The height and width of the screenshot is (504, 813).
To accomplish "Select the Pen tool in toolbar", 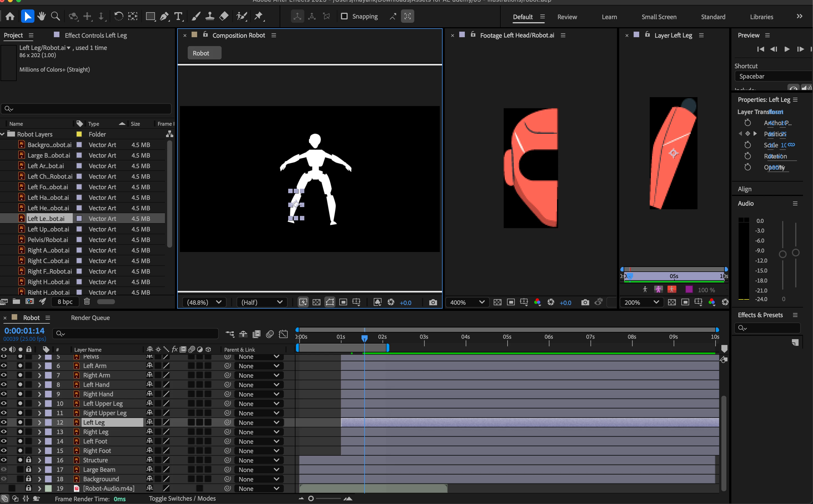I will pos(164,16).
